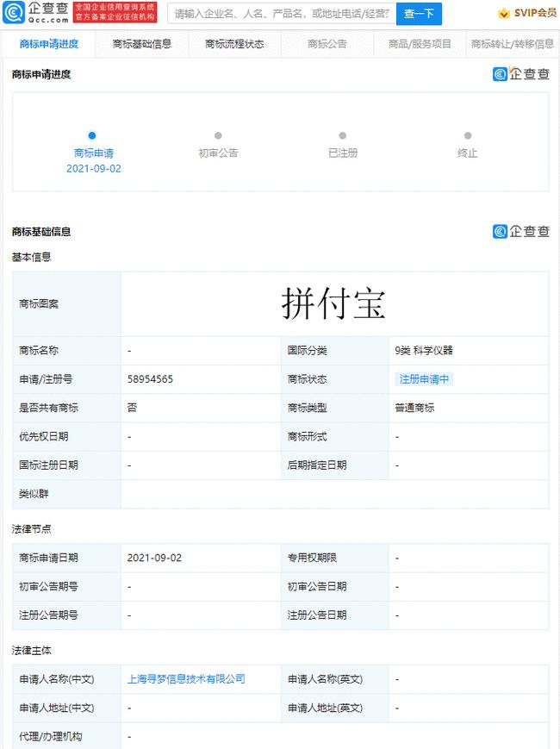Switch to 商标基础信息 tab
This screenshot has width=560, height=749.
tap(142, 44)
